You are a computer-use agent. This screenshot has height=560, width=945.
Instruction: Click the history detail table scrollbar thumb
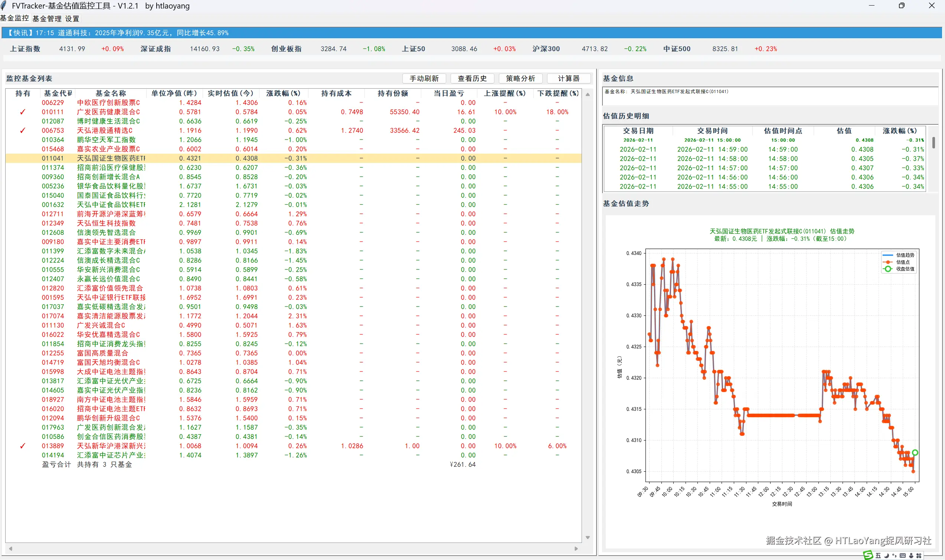(933, 143)
